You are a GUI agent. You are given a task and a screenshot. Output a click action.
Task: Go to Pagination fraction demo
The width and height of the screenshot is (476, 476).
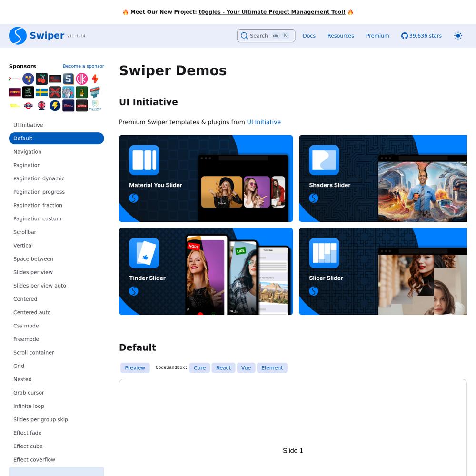[57, 205]
